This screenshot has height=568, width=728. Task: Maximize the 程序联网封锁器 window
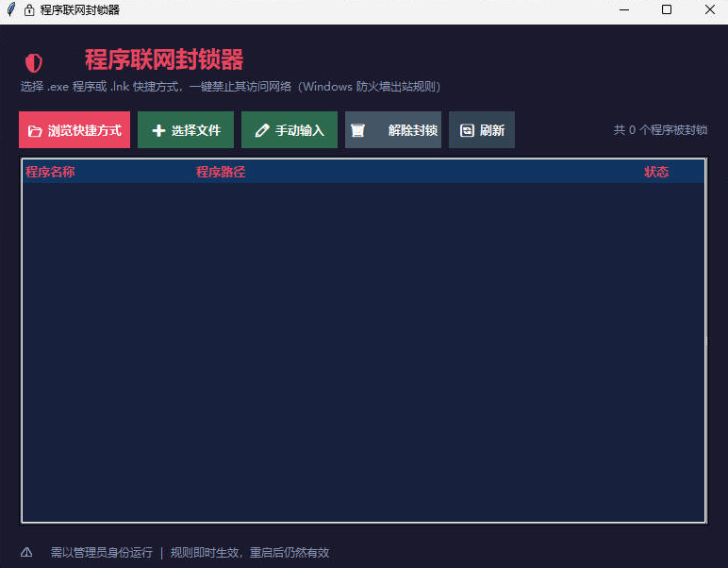point(667,9)
